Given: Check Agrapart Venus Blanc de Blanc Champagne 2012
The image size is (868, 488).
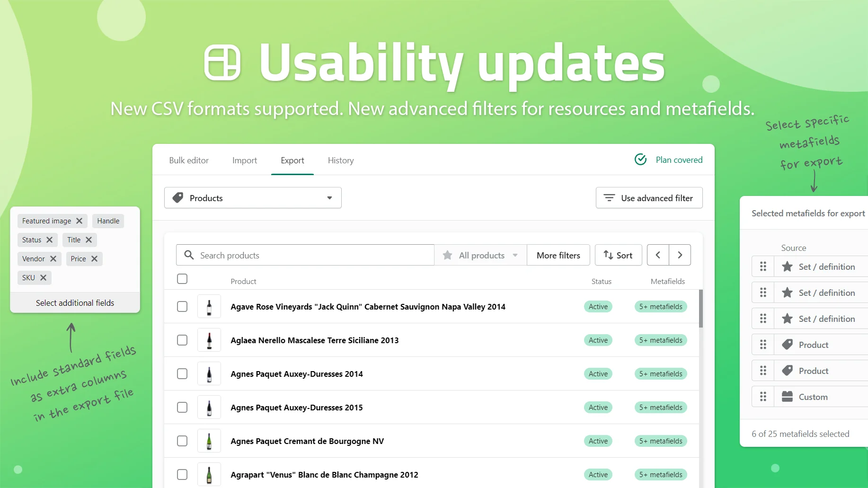Looking at the screenshot, I should point(182,474).
